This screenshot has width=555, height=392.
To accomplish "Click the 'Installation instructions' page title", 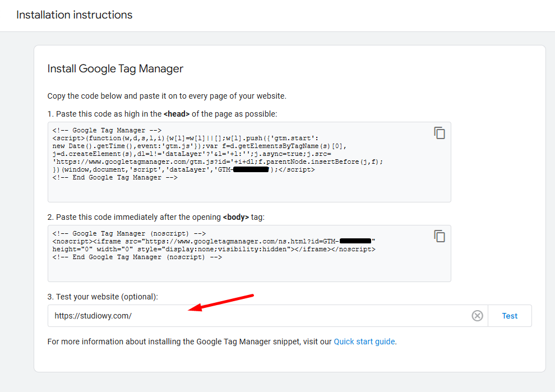I will pyautogui.click(x=75, y=15).
